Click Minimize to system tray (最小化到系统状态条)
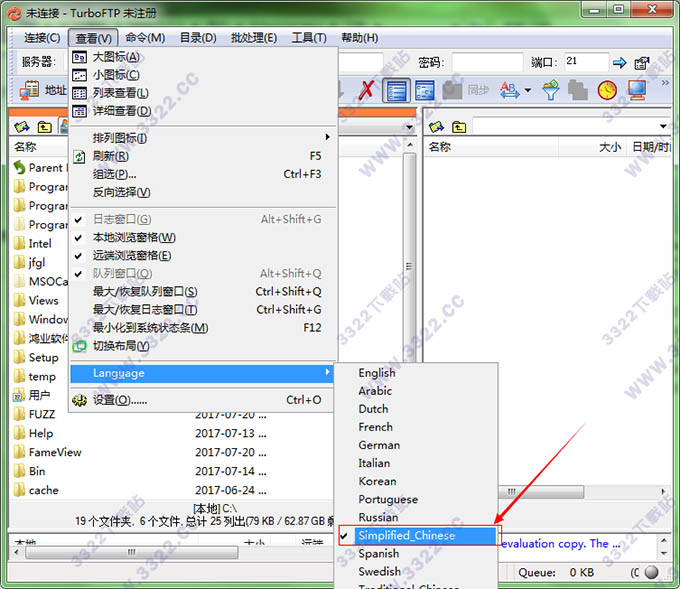The image size is (680, 589). coord(203,328)
